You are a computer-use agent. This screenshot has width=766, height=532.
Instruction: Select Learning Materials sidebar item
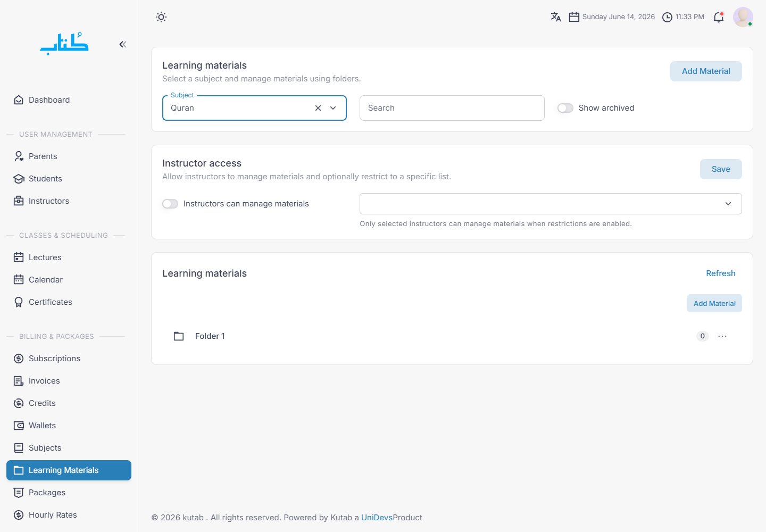(69, 470)
